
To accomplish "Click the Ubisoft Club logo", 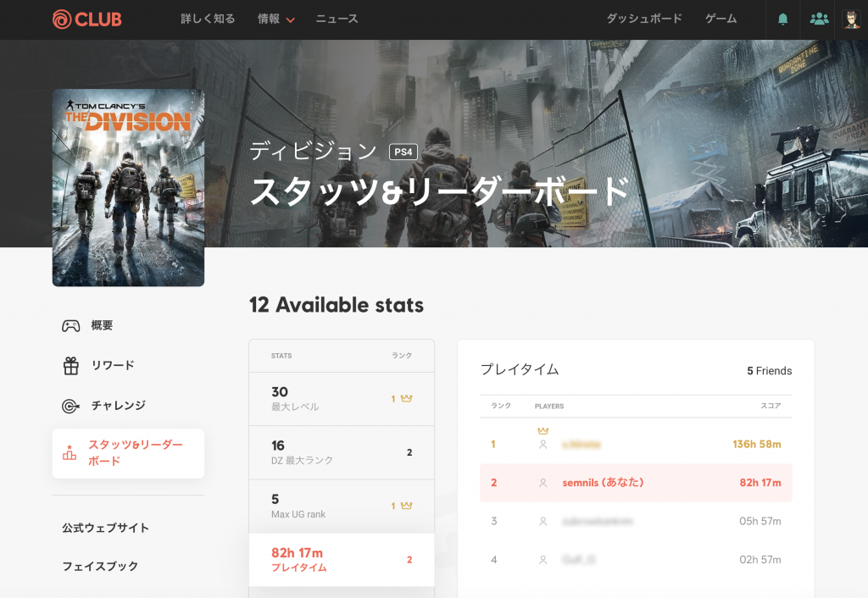I will pos(87,19).
